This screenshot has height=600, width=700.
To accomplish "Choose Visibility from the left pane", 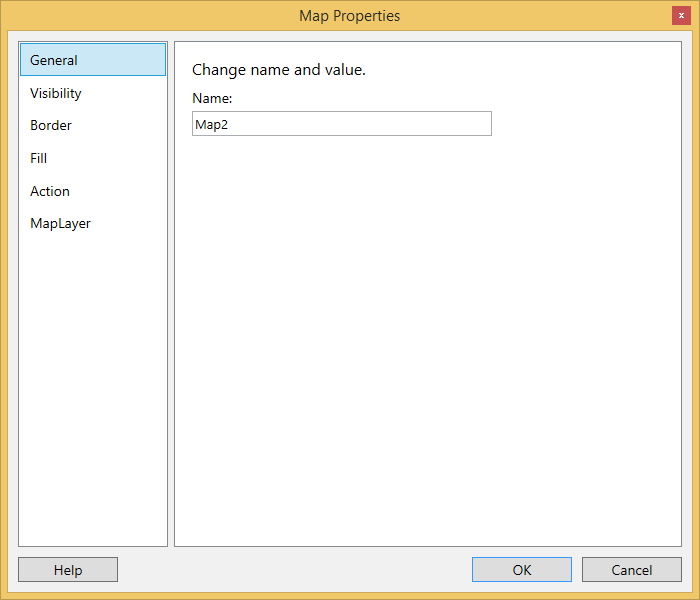I will click(x=56, y=93).
